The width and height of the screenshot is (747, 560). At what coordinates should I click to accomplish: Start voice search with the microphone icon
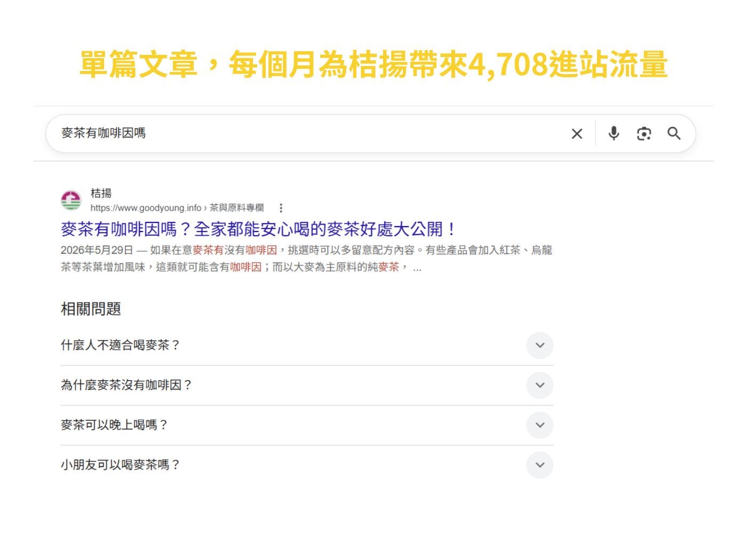click(x=614, y=133)
